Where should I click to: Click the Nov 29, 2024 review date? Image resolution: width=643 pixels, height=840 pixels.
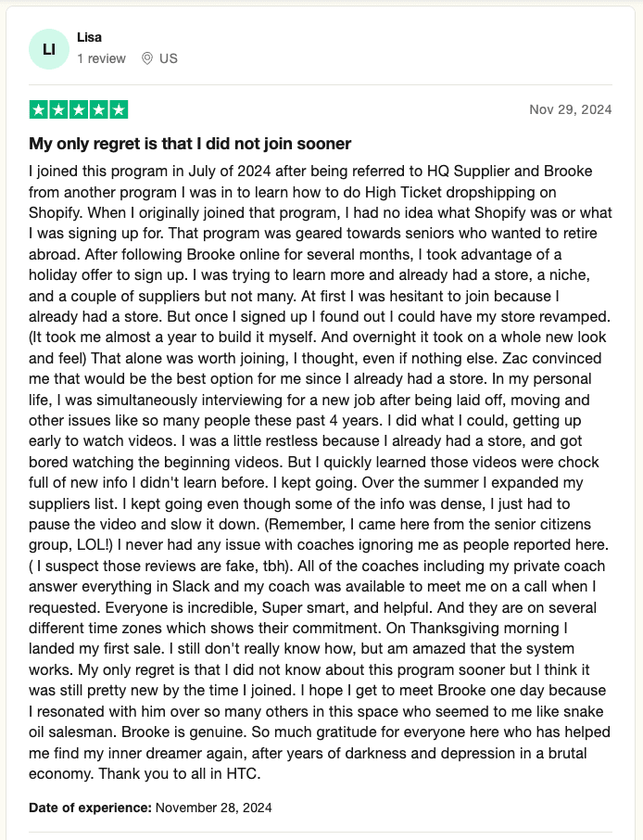[570, 109]
